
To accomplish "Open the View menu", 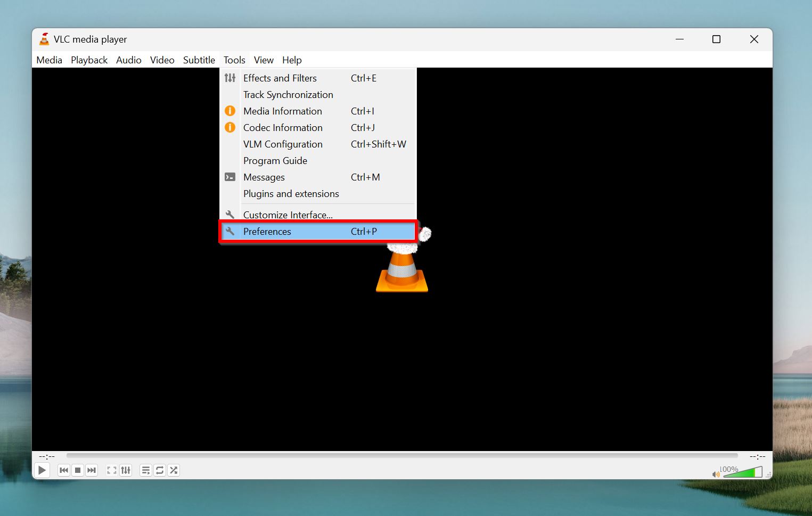I will pyautogui.click(x=264, y=60).
